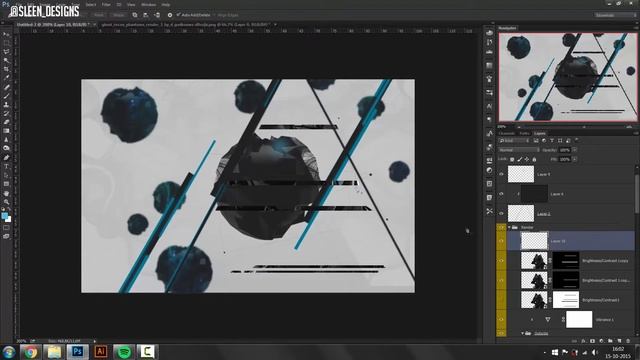Select the Dodge tool

point(6,149)
